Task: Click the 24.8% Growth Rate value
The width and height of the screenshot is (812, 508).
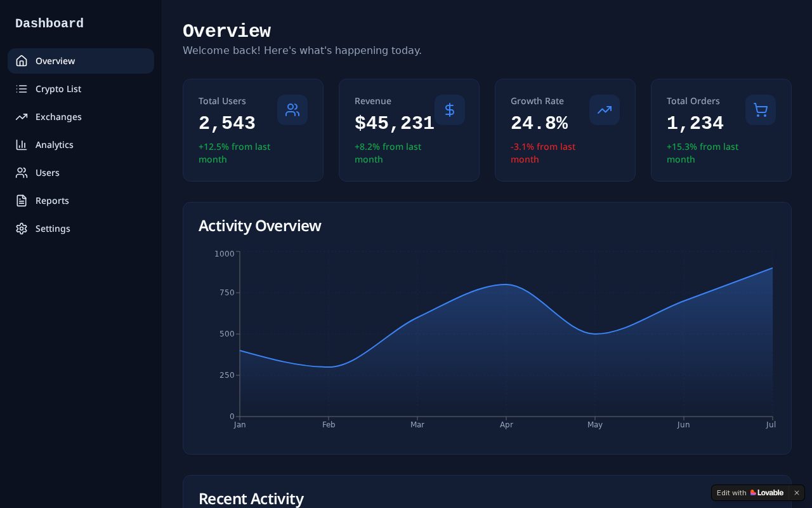Action: [539, 123]
